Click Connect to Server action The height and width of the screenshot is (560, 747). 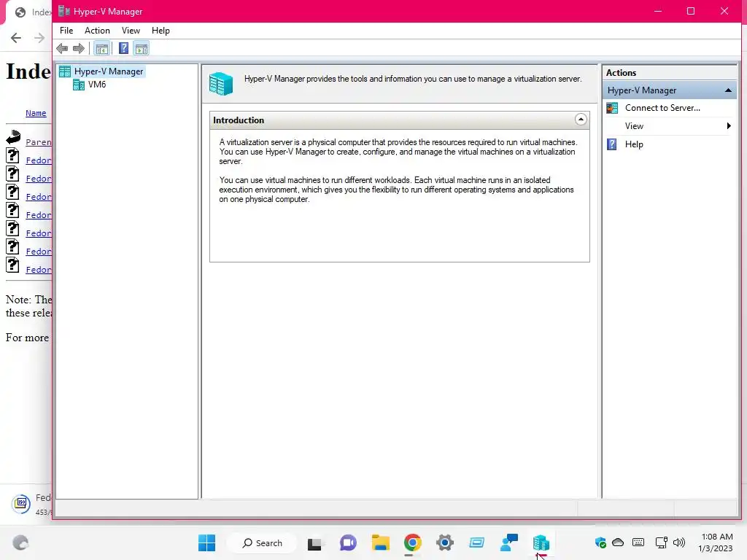click(x=662, y=108)
